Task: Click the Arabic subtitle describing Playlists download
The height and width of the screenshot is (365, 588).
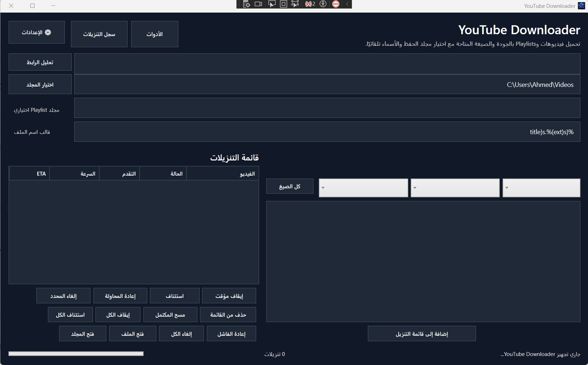Action: coord(473,44)
